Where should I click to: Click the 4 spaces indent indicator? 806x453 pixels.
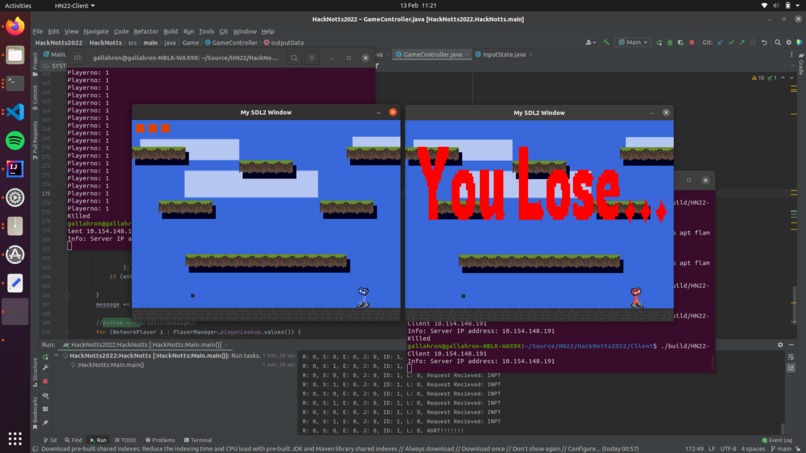pyautogui.click(x=753, y=449)
